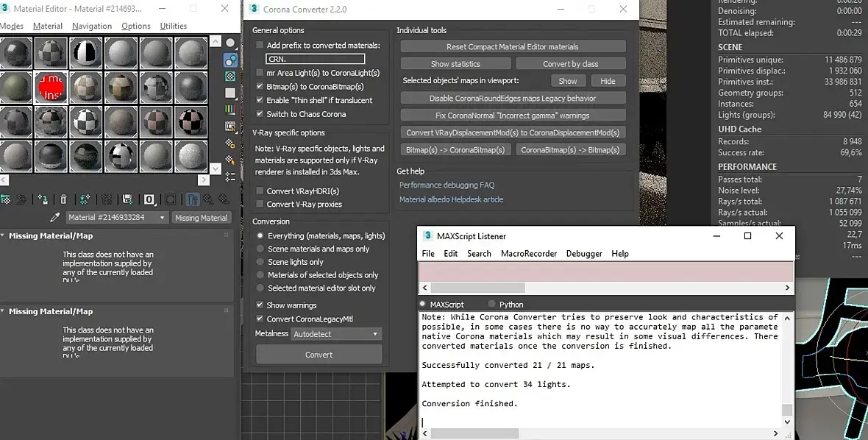Click the main Convert button
868x440 pixels.
(x=319, y=354)
